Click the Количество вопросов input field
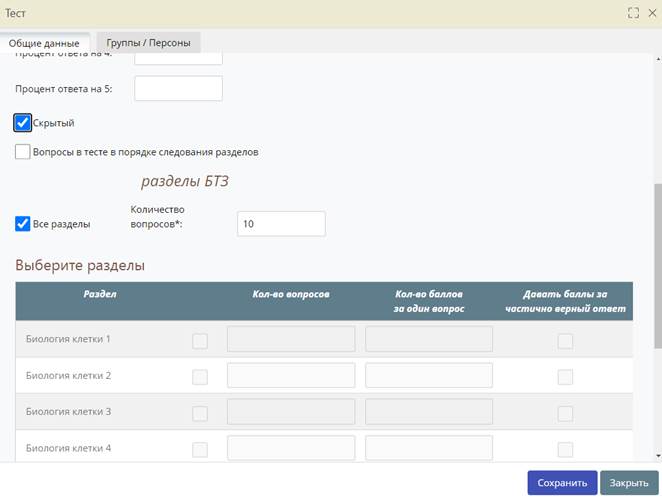Viewport: 662px width, 502px height. click(281, 224)
